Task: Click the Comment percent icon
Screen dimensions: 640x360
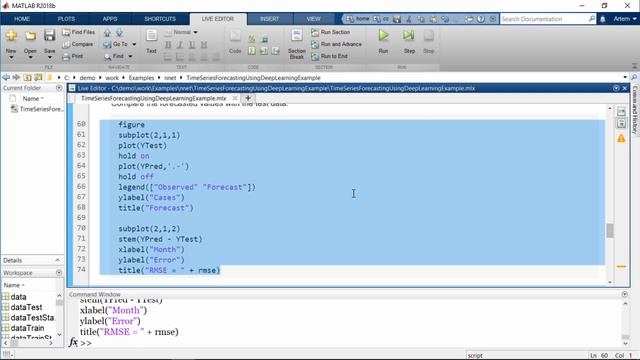Action: coord(252,39)
